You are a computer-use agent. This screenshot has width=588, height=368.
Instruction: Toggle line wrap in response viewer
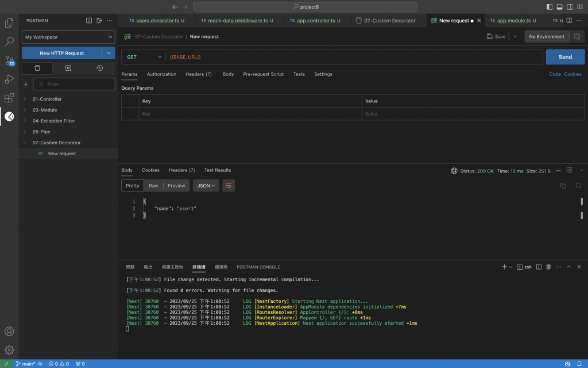(x=229, y=186)
